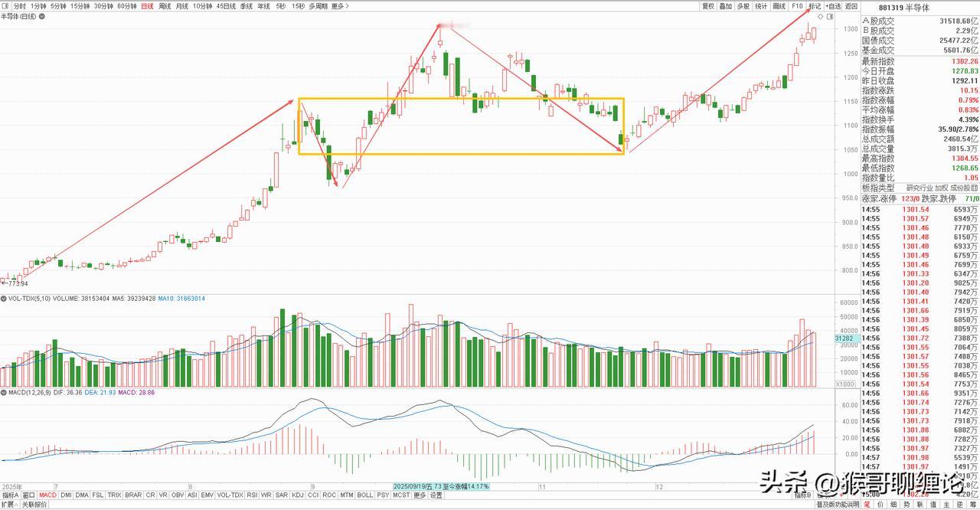This screenshot has width=980, height=510.
Task: Select the 日线 daily period
Action: [x=147, y=6]
